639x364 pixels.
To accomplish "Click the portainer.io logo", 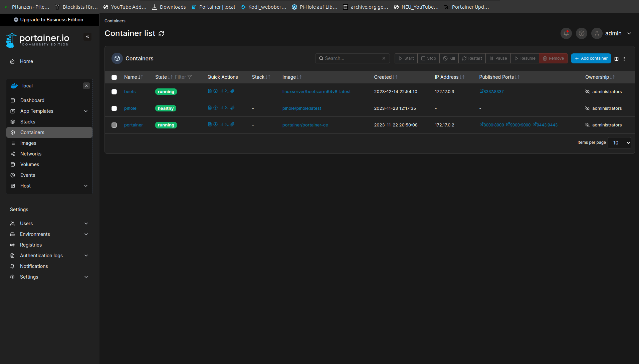I will tap(37, 40).
